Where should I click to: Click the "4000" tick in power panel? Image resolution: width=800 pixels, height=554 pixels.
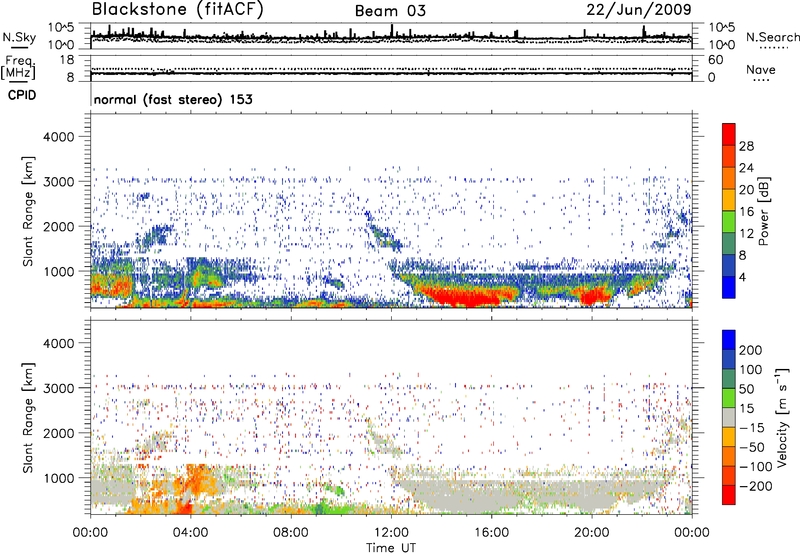58,137
